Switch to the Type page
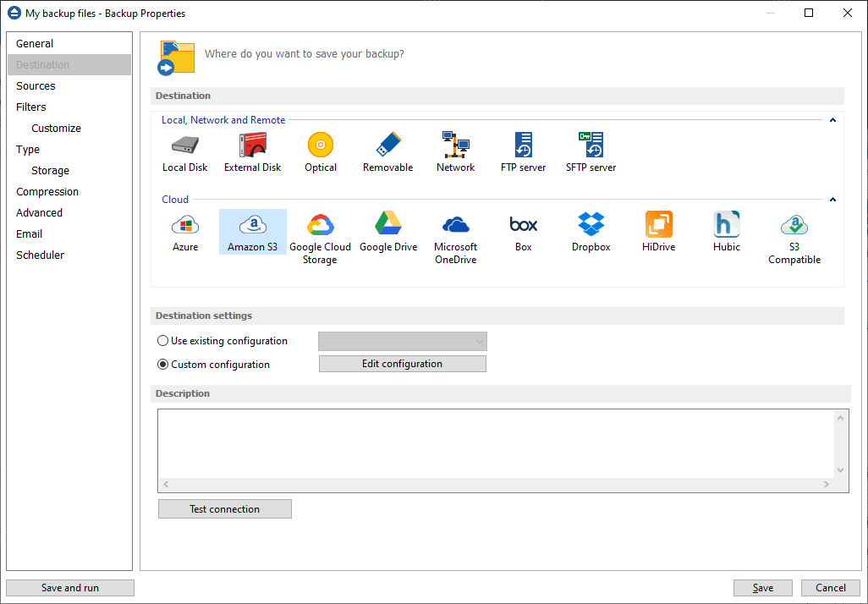The image size is (868, 604). (69, 150)
